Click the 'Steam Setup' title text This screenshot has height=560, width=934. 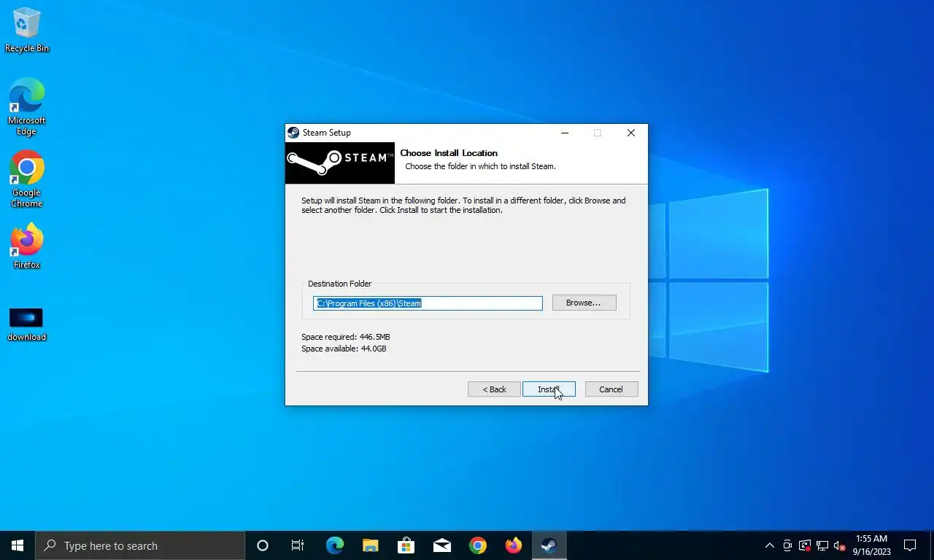[x=327, y=133]
